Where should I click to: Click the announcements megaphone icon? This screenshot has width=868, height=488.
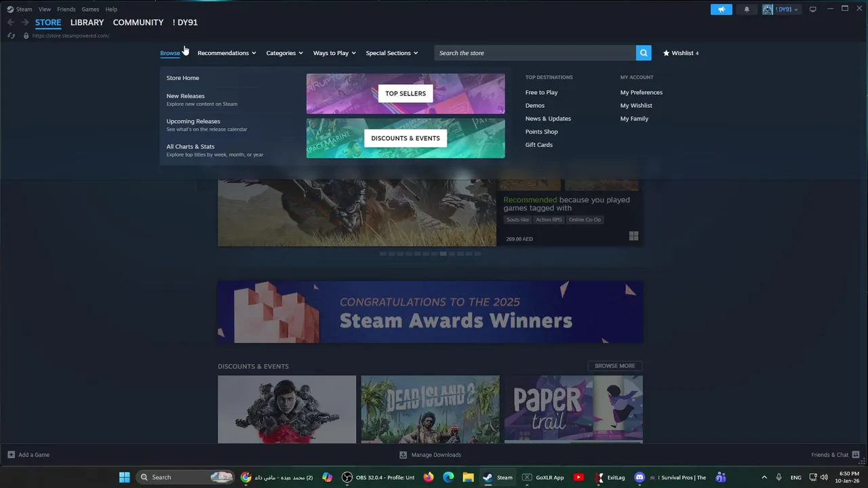coord(722,9)
